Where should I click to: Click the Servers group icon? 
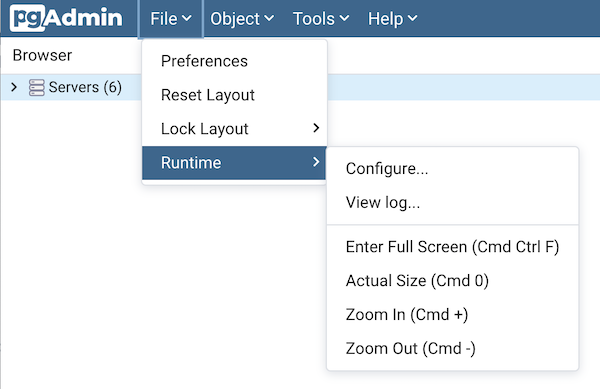[36, 88]
